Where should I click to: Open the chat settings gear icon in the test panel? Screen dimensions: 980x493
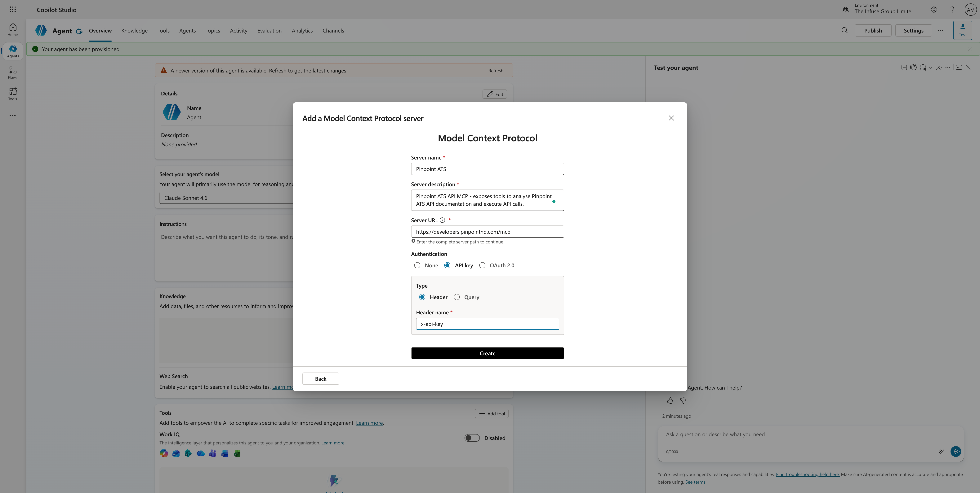point(923,68)
